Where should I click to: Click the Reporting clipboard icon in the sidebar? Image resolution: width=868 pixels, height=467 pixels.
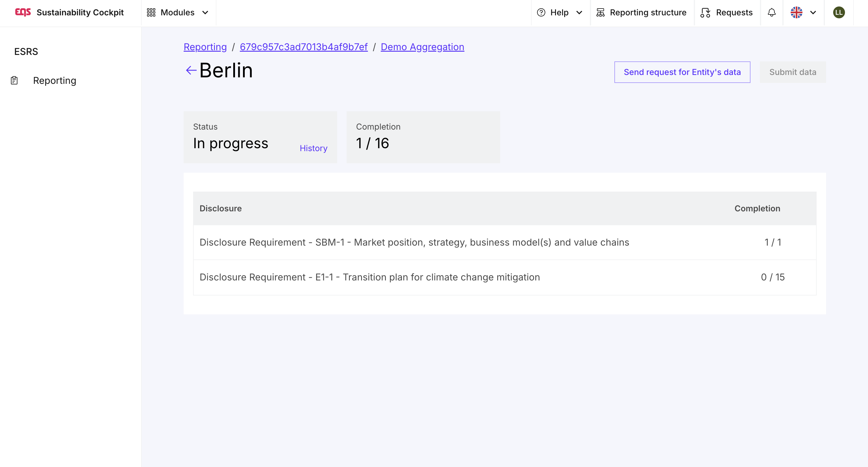14,81
